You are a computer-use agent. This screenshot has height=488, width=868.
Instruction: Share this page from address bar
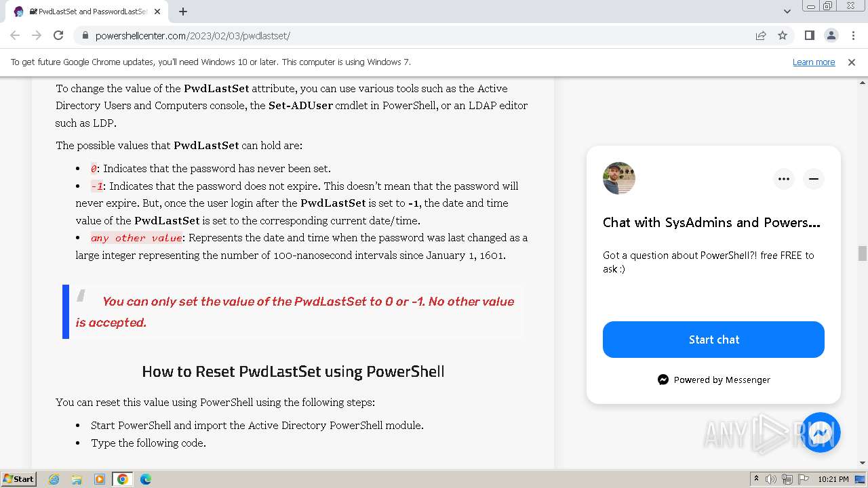tap(761, 35)
